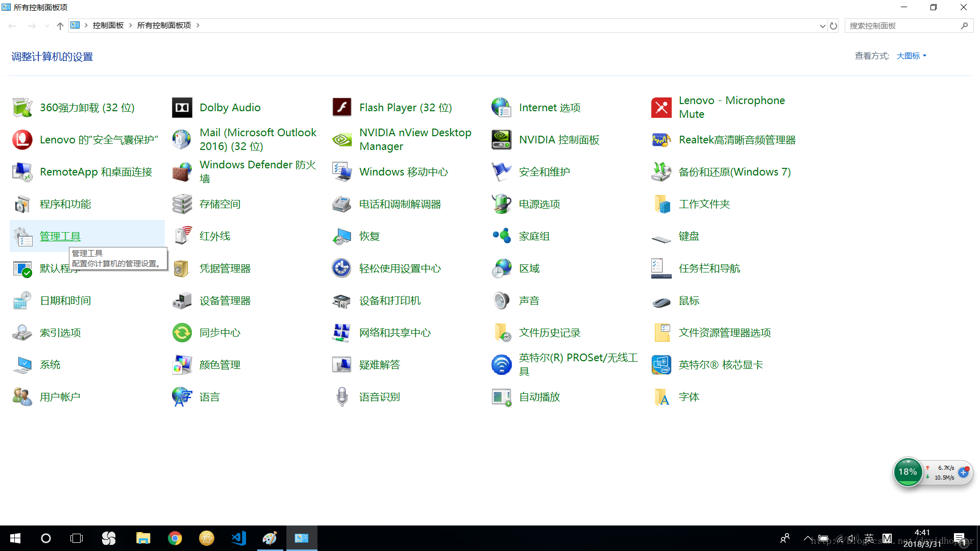Click the 网络和共享中心 link

tap(395, 333)
